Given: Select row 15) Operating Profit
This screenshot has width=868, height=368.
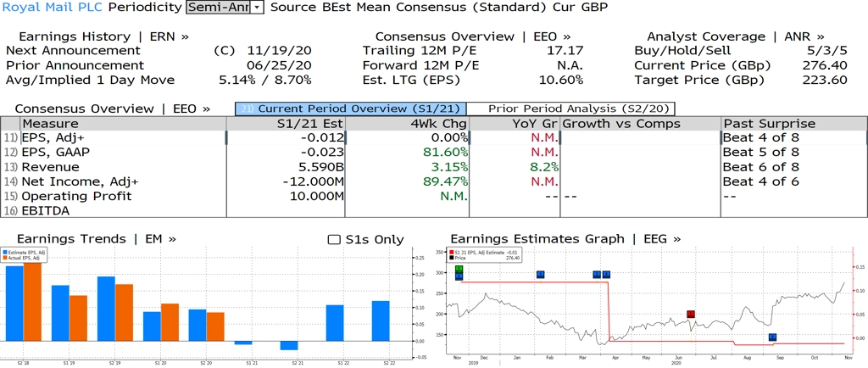Looking at the screenshot, I should pos(434,196).
